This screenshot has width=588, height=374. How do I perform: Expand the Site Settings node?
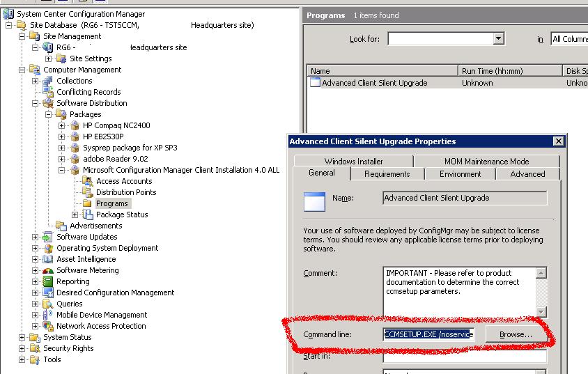pos(48,59)
